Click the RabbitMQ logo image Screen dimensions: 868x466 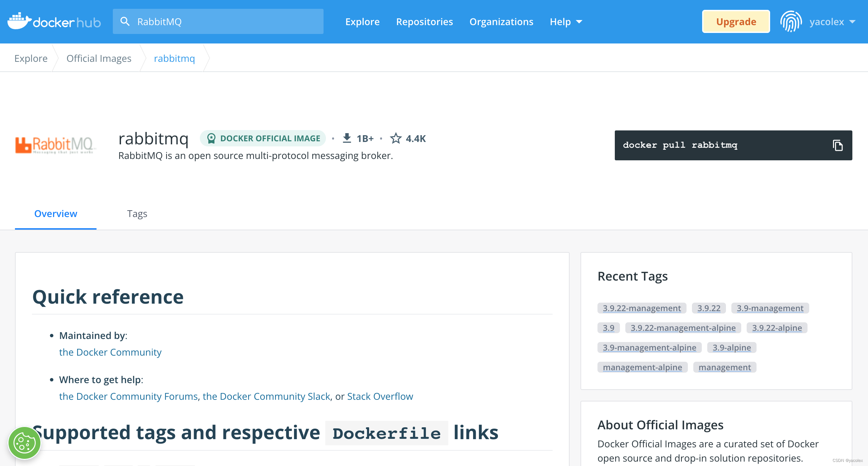[x=55, y=145]
